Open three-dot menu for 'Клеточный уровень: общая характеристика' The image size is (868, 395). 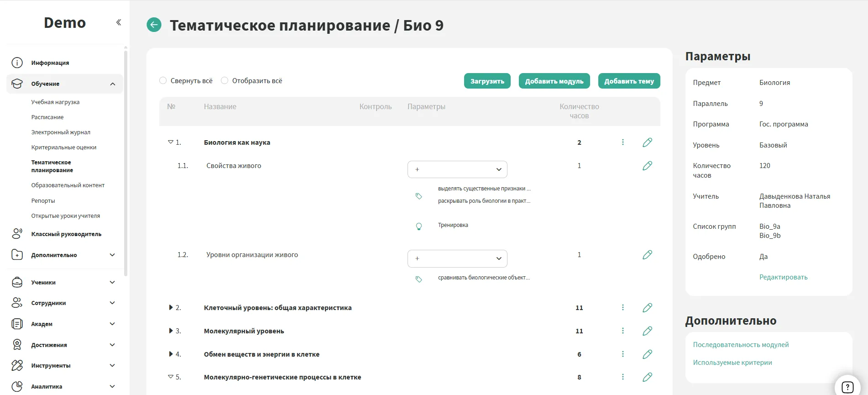point(622,308)
